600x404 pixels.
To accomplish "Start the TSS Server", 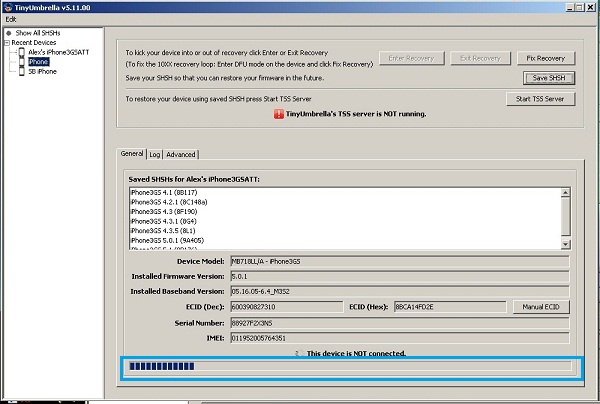I will [540, 99].
